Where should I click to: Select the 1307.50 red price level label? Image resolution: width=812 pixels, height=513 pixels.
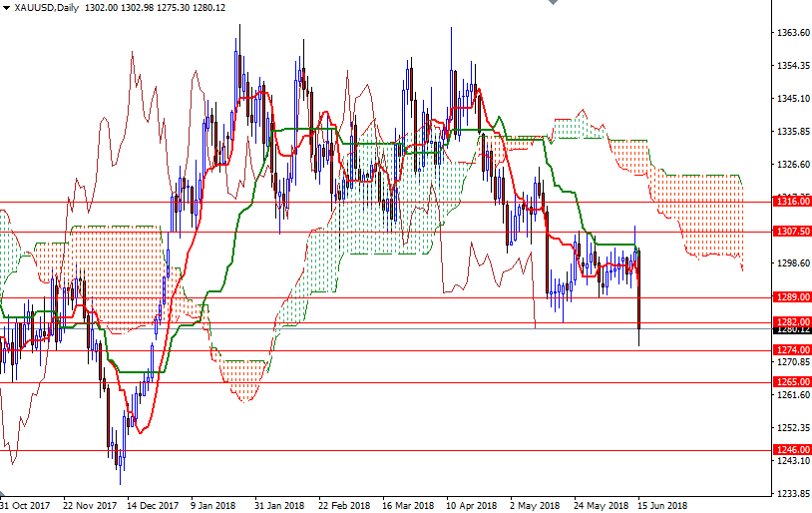(792, 231)
